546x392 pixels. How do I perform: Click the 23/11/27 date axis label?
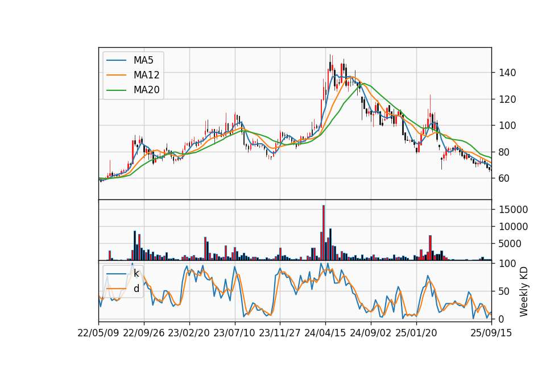(280, 333)
